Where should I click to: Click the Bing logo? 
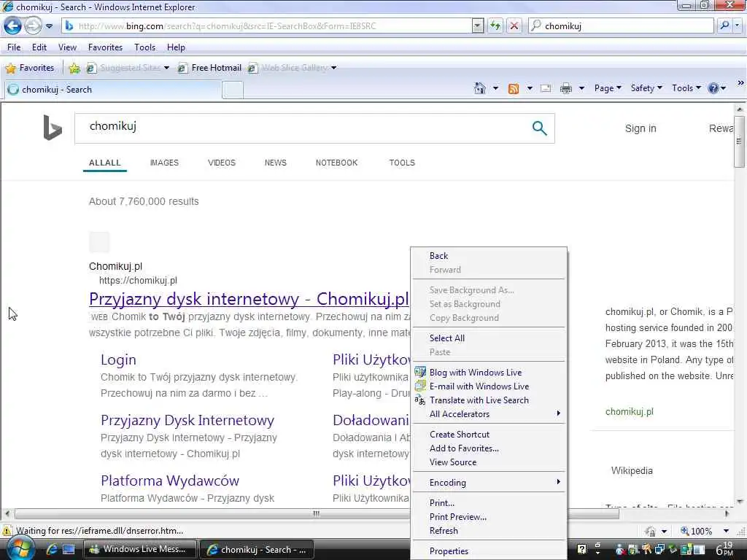(53, 128)
